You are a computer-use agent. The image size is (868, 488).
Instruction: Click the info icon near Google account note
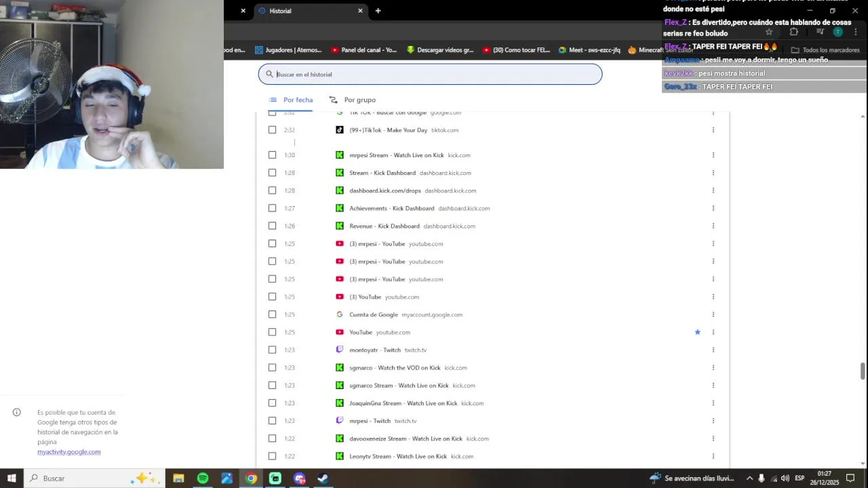pyautogui.click(x=17, y=412)
